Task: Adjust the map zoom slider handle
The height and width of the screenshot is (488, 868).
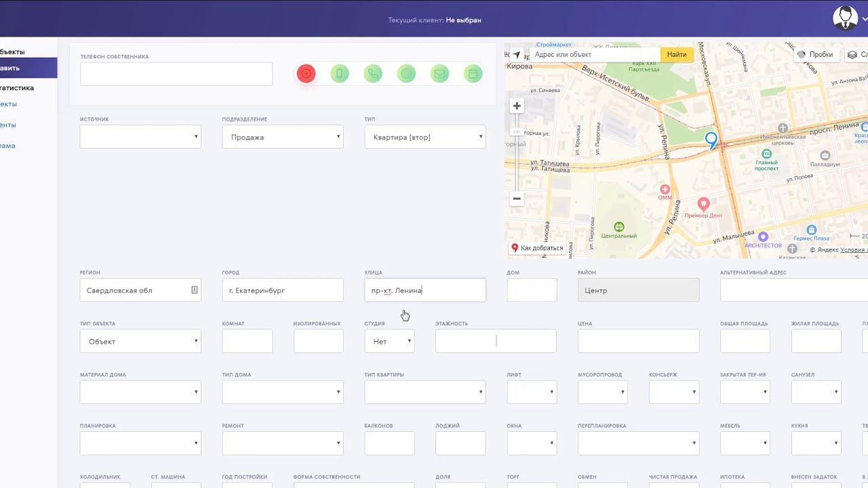Action: (x=517, y=131)
